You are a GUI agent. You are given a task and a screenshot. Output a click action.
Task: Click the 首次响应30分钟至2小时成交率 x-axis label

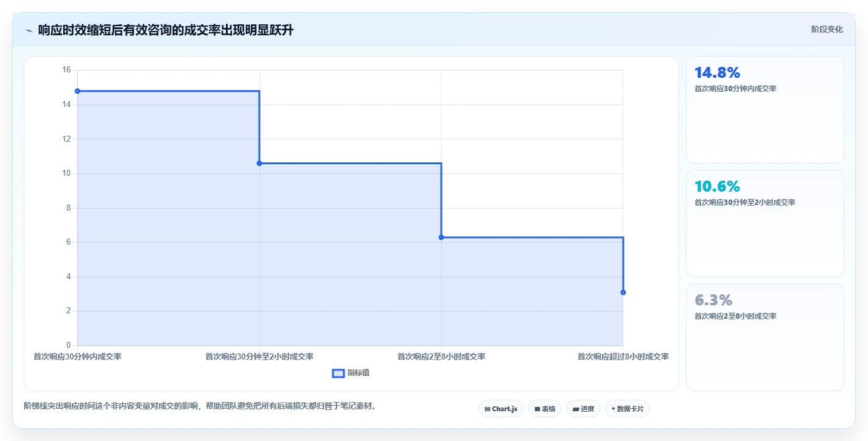click(259, 356)
